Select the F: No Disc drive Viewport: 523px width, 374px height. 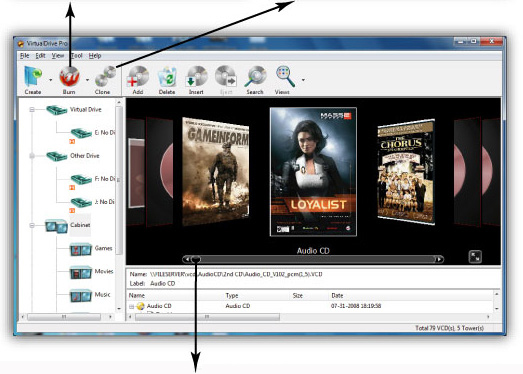tap(105, 179)
